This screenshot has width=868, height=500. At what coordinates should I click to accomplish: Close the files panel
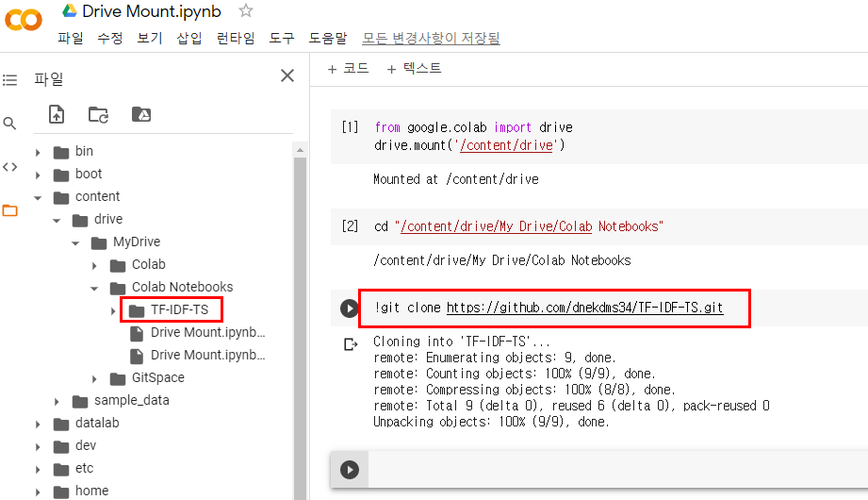click(x=287, y=75)
